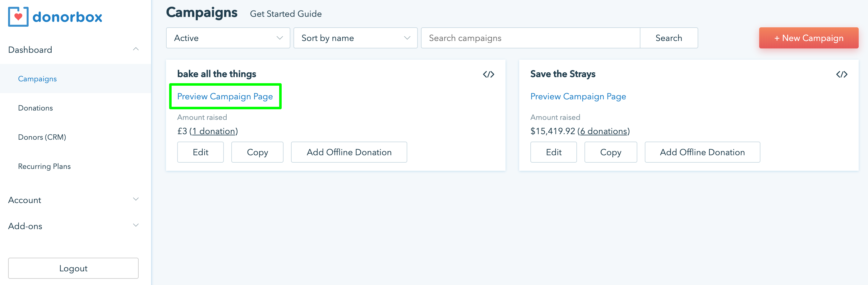Go to Donations in sidebar

coord(35,108)
